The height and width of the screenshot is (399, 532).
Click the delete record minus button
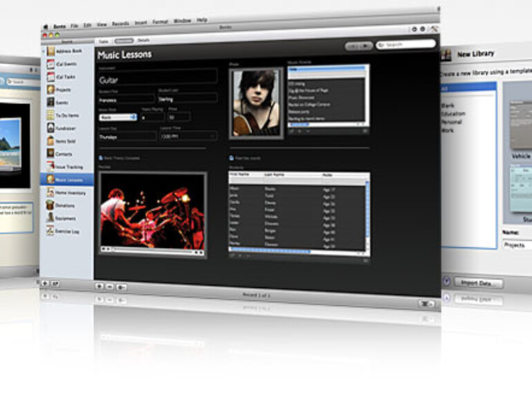[110, 286]
